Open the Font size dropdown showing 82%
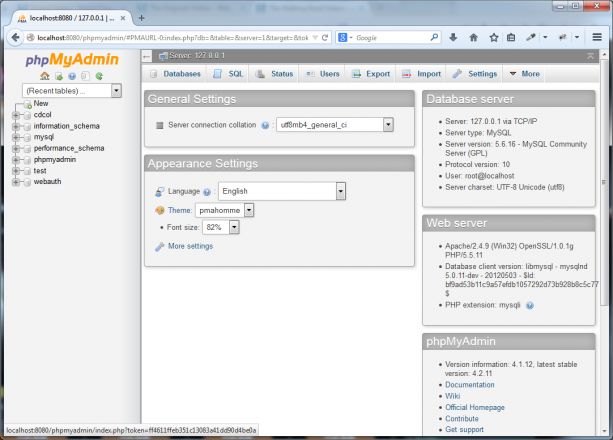 220,227
